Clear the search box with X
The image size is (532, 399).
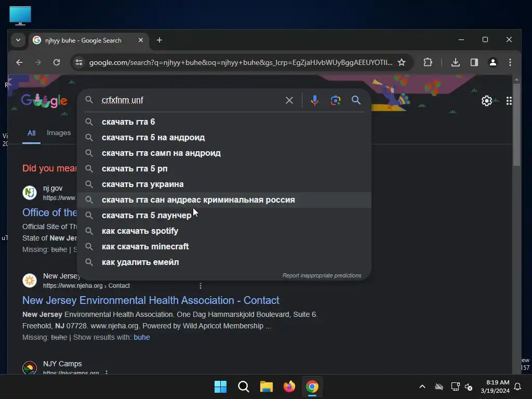tap(289, 100)
